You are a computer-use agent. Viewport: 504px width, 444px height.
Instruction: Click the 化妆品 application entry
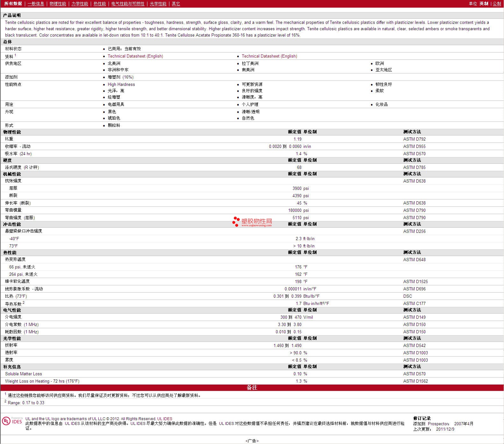pyautogui.click(x=381, y=104)
